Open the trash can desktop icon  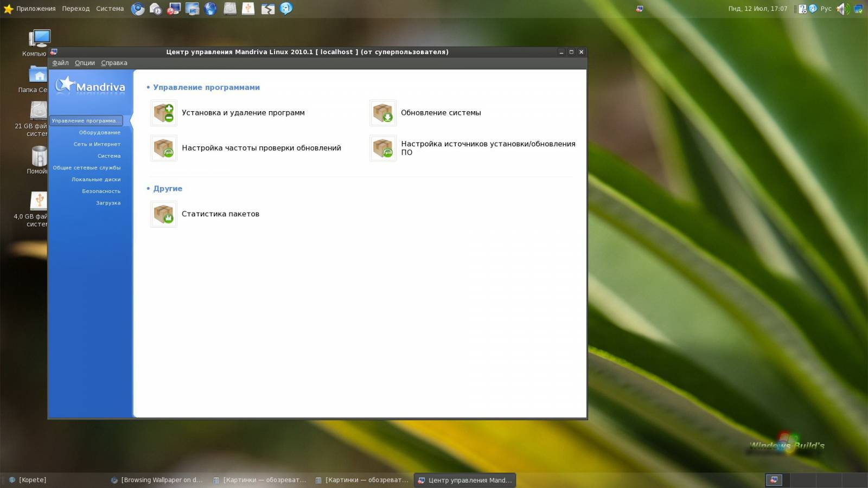pyautogui.click(x=39, y=156)
